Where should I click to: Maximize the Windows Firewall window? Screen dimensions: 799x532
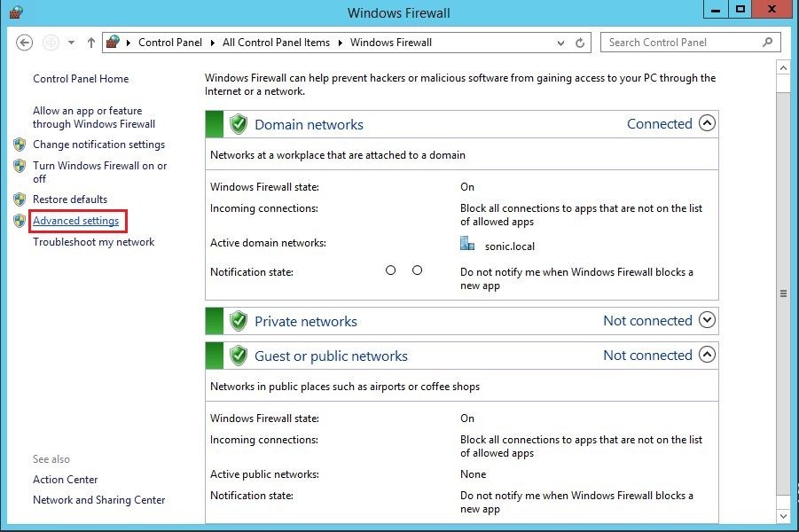[x=740, y=9]
